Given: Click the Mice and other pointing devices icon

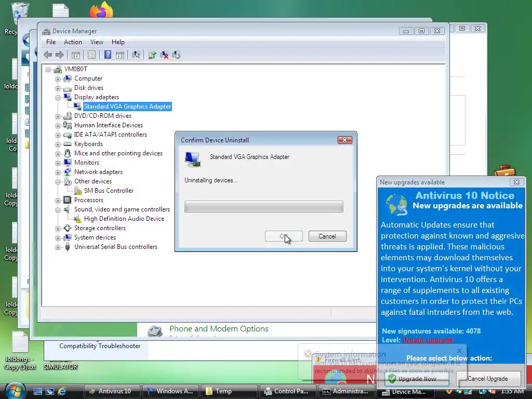Looking at the screenshot, I should click(68, 153).
